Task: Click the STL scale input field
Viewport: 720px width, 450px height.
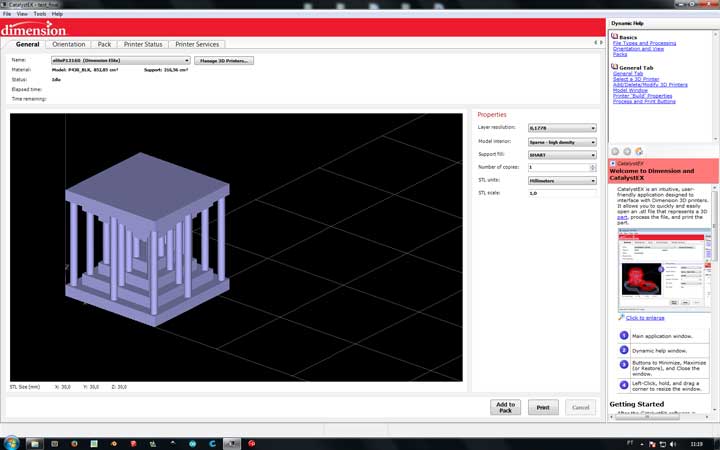Action: point(562,193)
